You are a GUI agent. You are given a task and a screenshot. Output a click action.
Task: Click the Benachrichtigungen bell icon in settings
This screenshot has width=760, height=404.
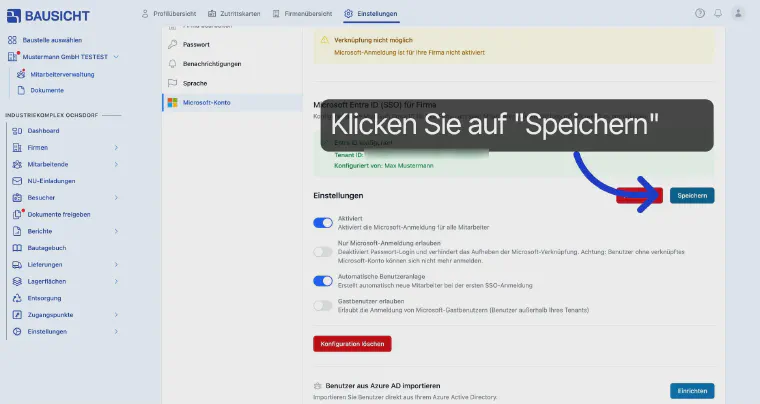pyautogui.click(x=172, y=63)
